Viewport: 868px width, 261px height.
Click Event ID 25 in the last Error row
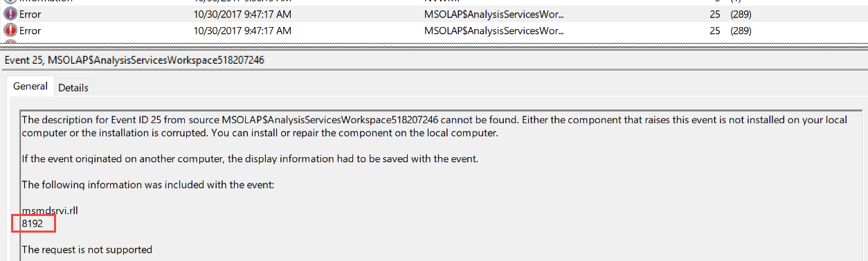click(x=714, y=30)
